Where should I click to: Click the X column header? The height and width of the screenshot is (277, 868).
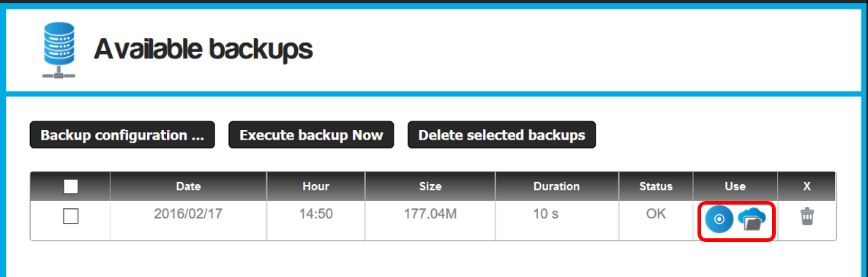click(807, 186)
